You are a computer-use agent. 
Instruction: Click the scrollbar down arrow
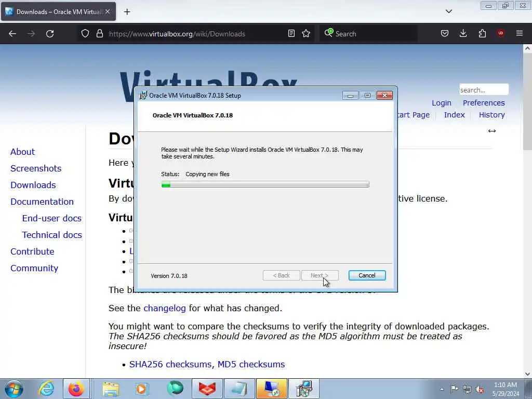(x=527, y=374)
